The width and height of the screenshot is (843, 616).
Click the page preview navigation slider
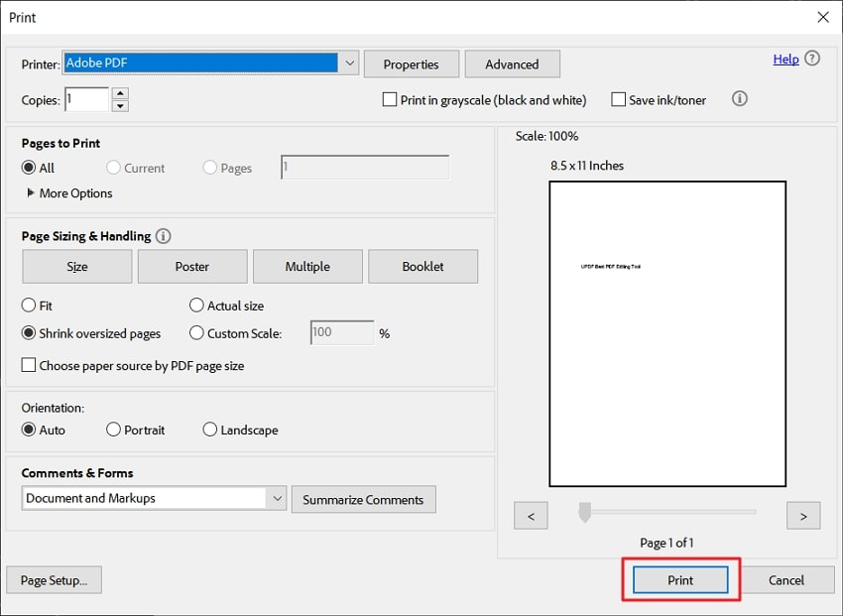(x=584, y=512)
